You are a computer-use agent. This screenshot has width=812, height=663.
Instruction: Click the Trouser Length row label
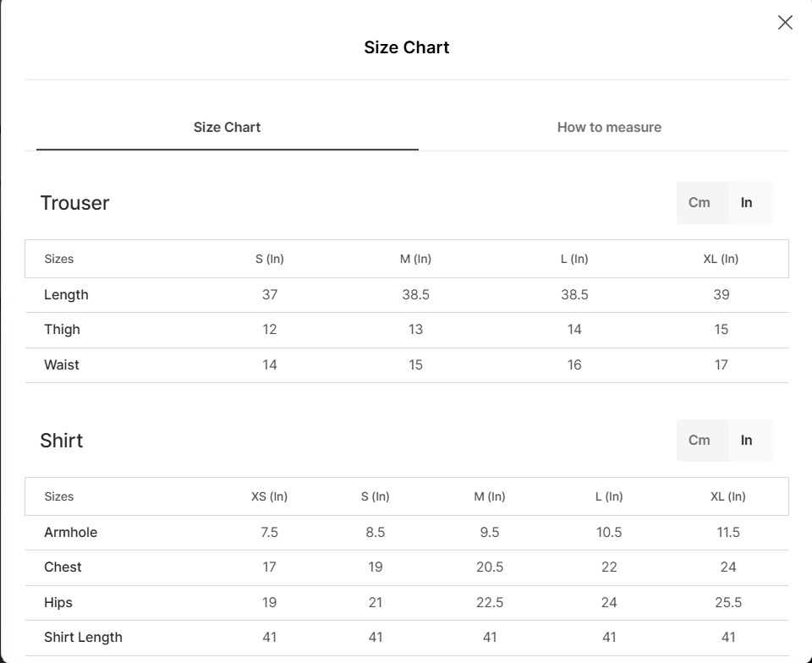pyautogui.click(x=66, y=294)
